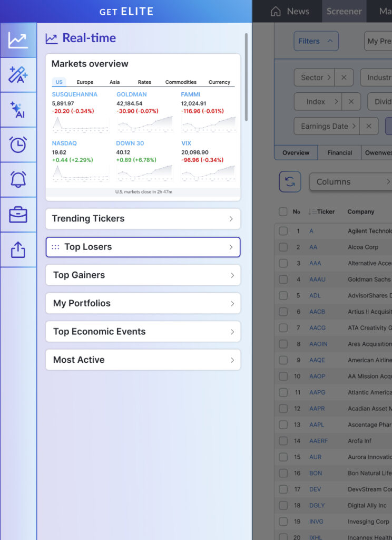Remove the Earnings Date filter with X
Viewport: 392px width, 540px height.
(369, 126)
